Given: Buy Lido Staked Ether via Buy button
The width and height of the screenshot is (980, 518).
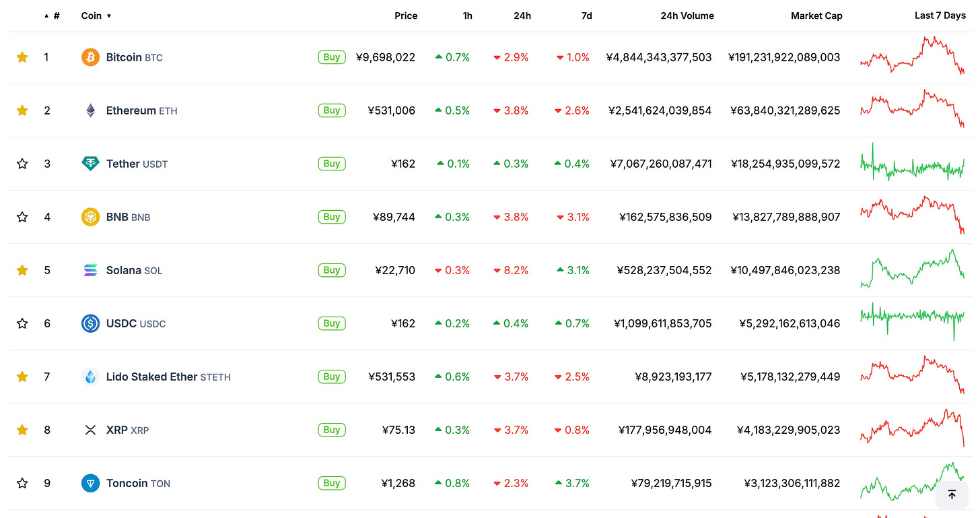Looking at the screenshot, I should (x=332, y=377).
